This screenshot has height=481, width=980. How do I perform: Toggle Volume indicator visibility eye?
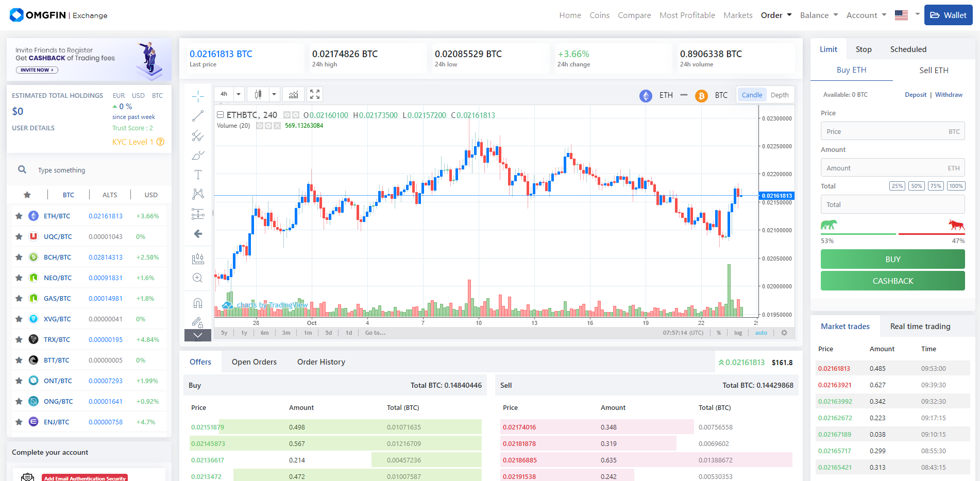click(260, 126)
